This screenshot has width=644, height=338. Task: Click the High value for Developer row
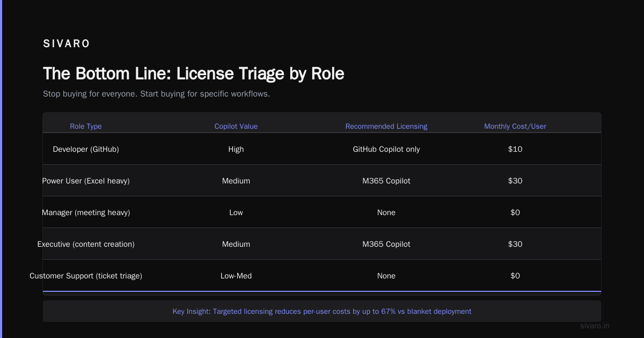pos(236,149)
